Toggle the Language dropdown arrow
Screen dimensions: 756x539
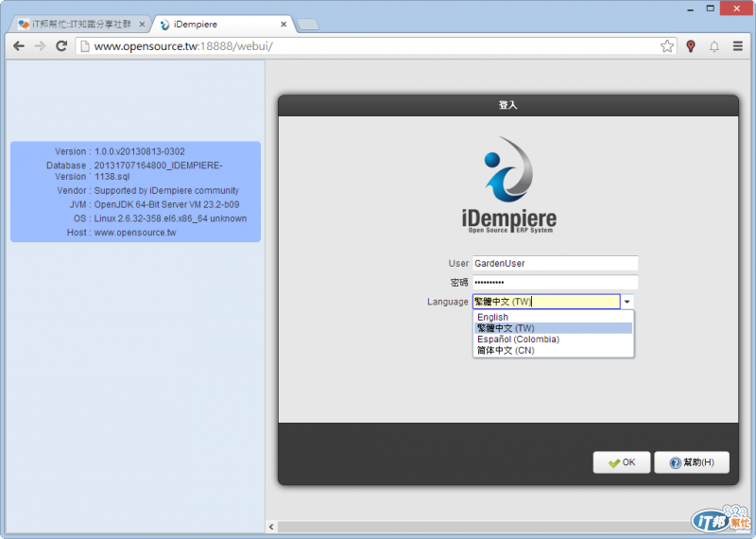[x=627, y=302]
